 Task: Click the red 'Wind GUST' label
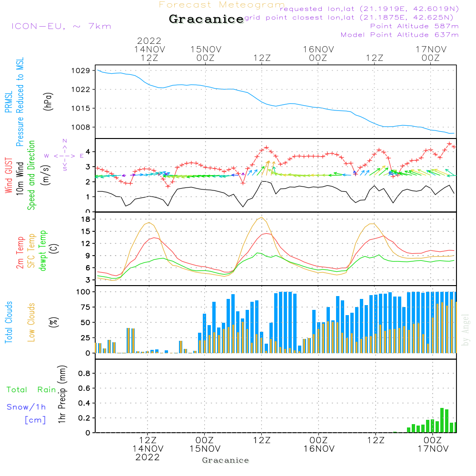pyautogui.click(x=9, y=175)
